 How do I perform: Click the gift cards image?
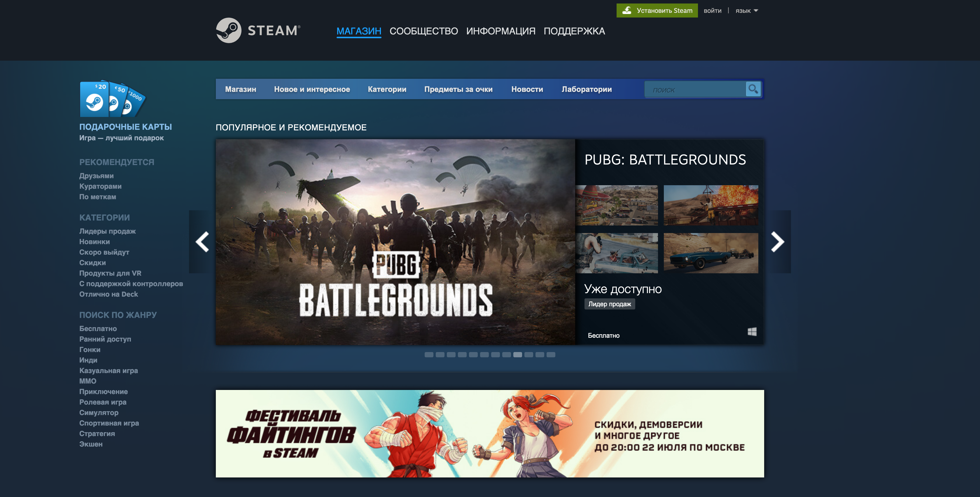113,99
